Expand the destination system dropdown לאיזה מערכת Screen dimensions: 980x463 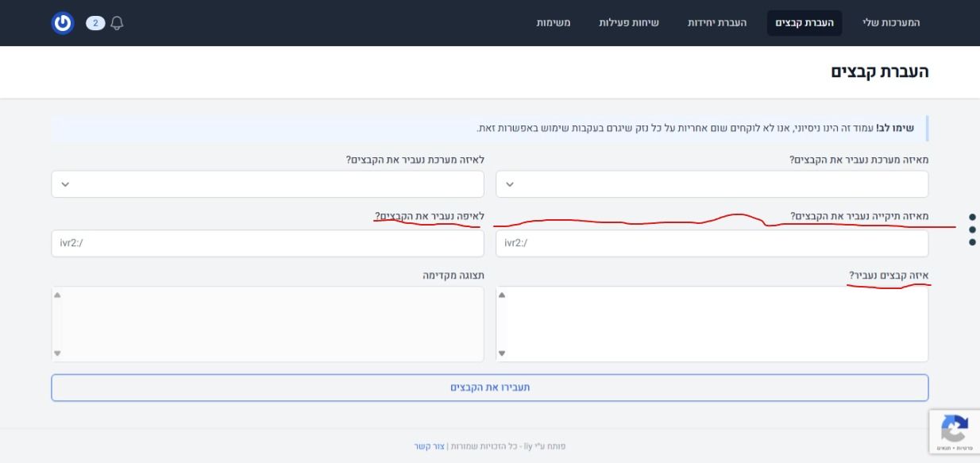pyautogui.click(x=268, y=184)
